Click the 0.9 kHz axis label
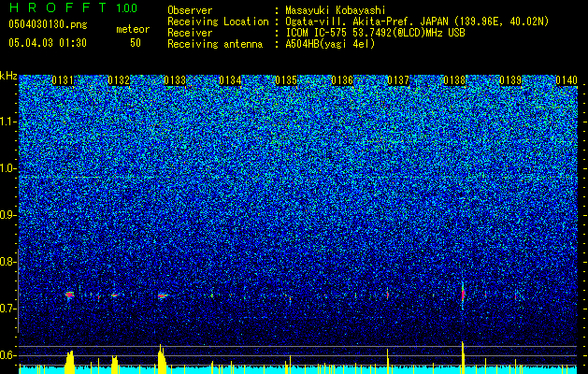 [7, 215]
